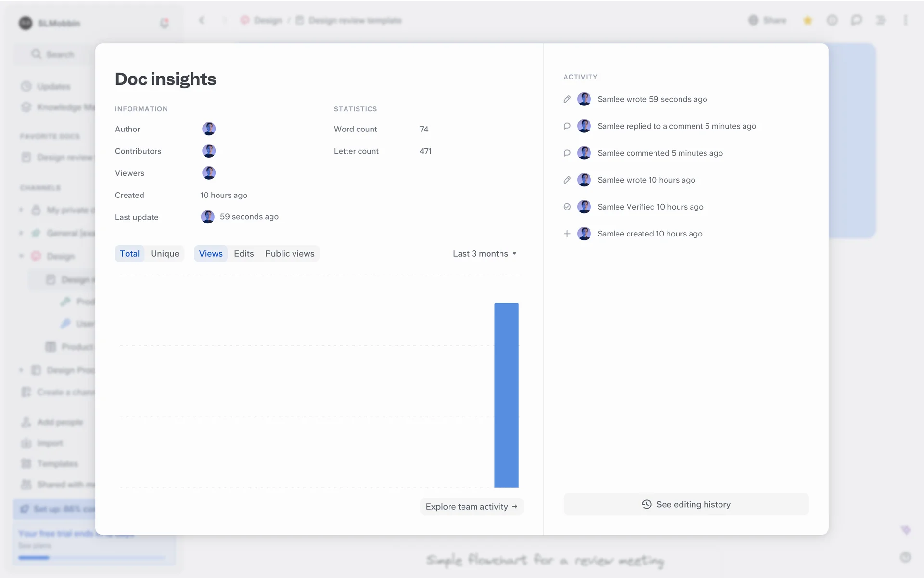Viewport: 924px width, 578px height.
Task: Expand the Design channel in sidebar
Action: click(22, 256)
